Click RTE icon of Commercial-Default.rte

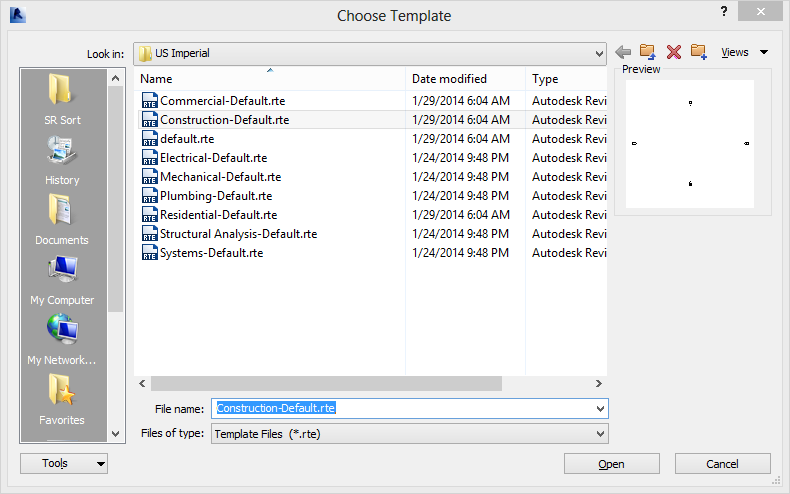click(150, 101)
